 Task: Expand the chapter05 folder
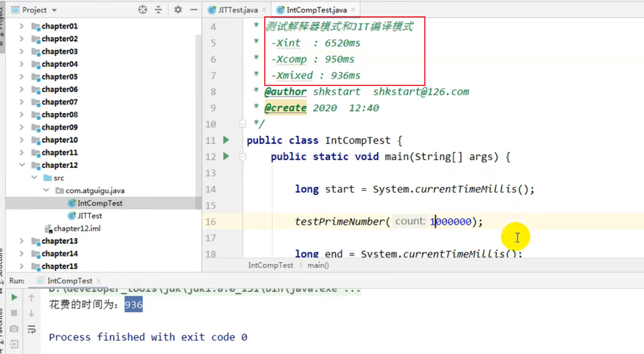pos(22,77)
